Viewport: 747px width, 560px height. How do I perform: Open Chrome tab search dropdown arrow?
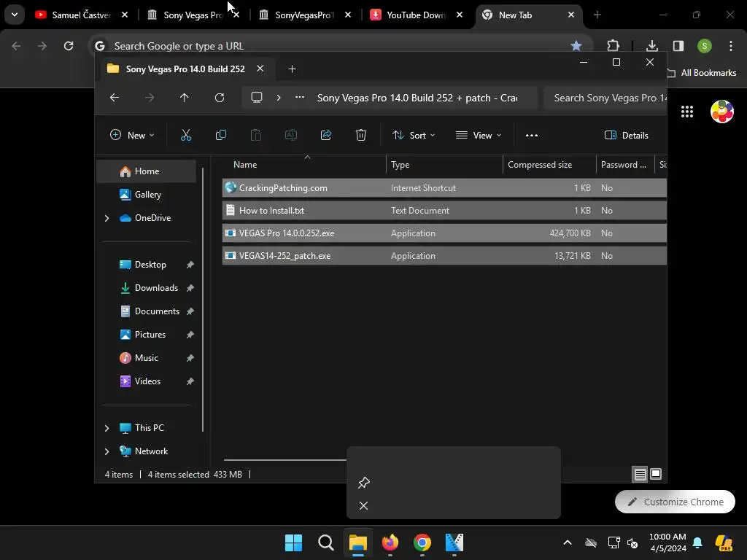click(x=15, y=15)
